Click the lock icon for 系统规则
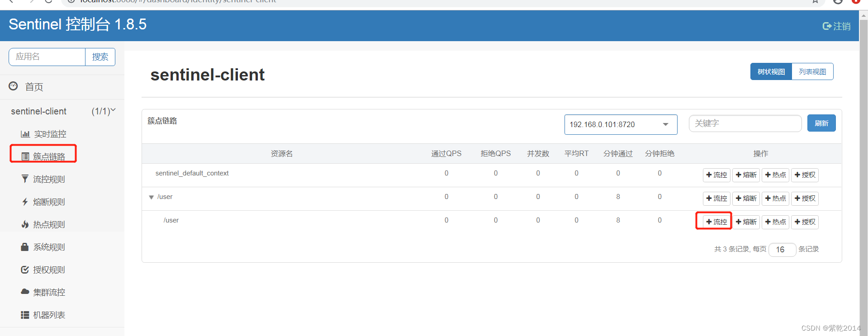Screen dimensions: 868x336 [x=25, y=247]
